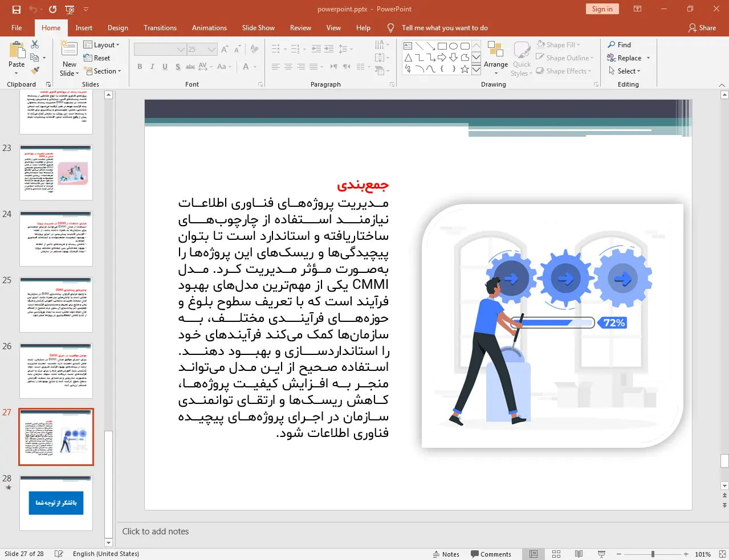Toggle Text Shadow formatting
The image size is (729, 560).
coord(178,67)
